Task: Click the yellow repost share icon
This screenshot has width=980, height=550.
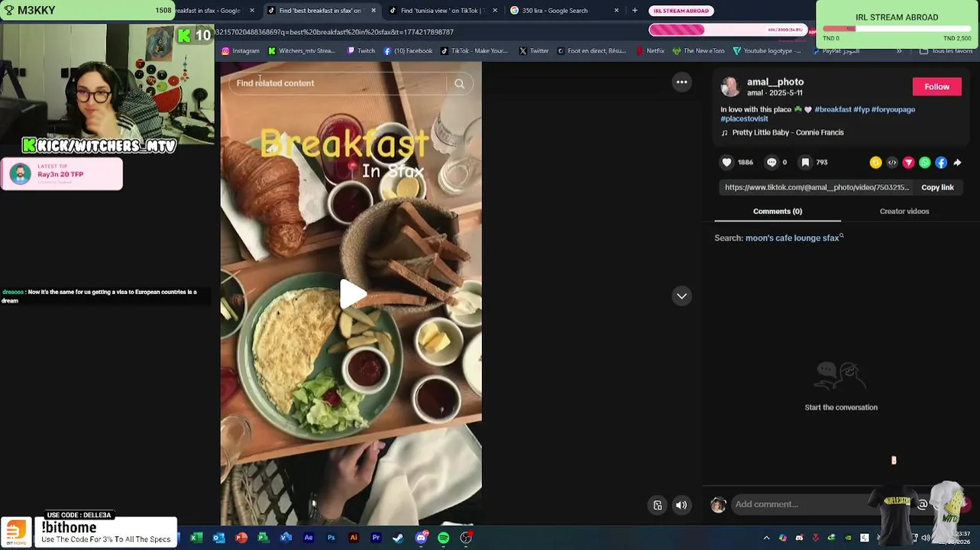Action: pyautogui.click(x=875, y=162)
